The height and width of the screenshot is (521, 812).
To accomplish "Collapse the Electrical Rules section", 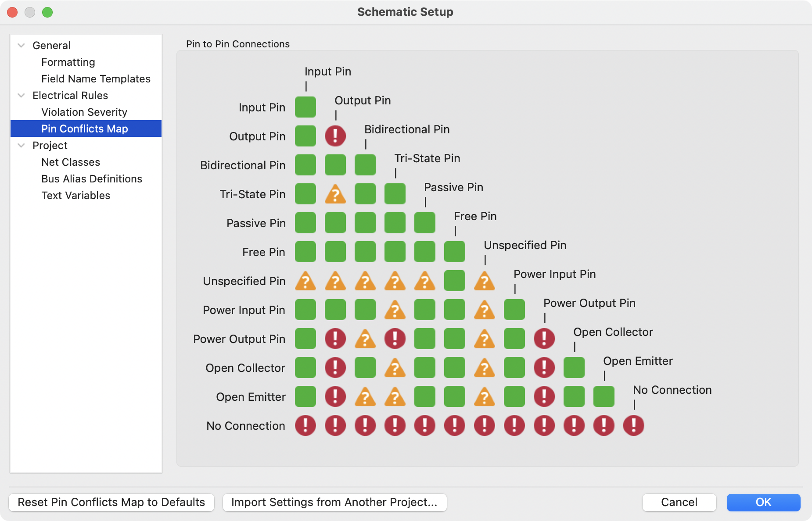I will pos(21,96).
